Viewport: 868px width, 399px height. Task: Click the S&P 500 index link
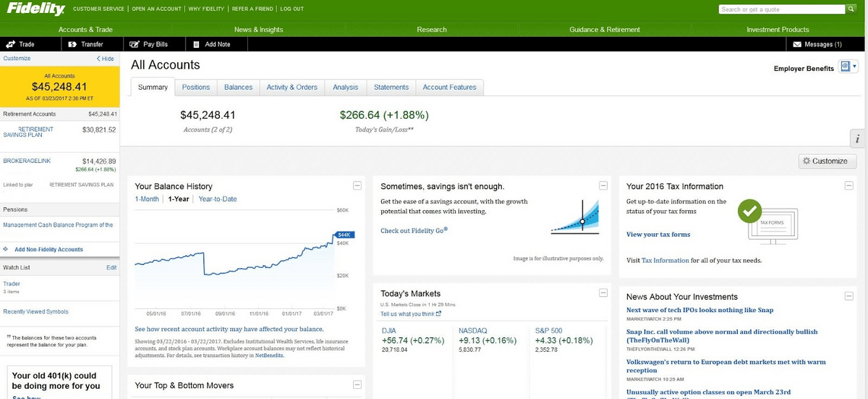click(549, 330)
